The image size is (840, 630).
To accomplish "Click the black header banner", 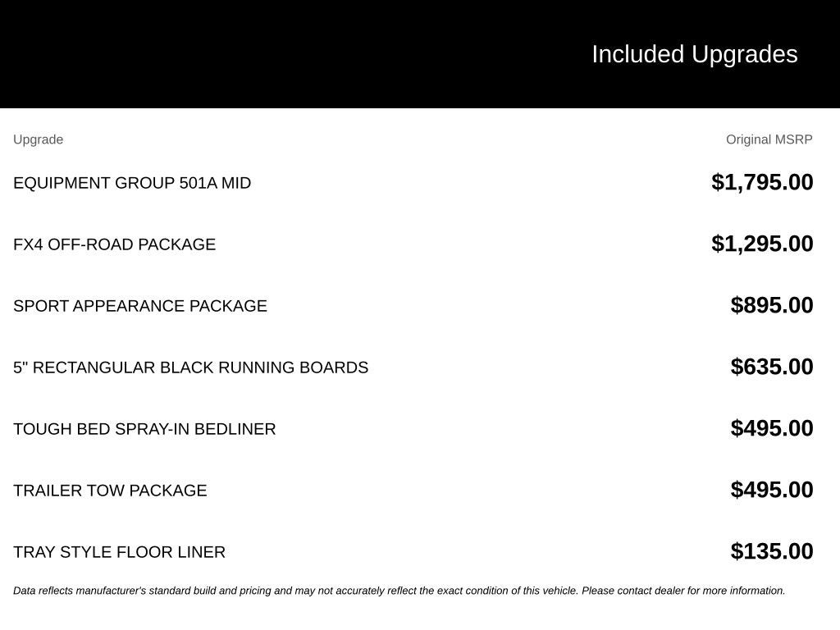I will click(420, 54).
